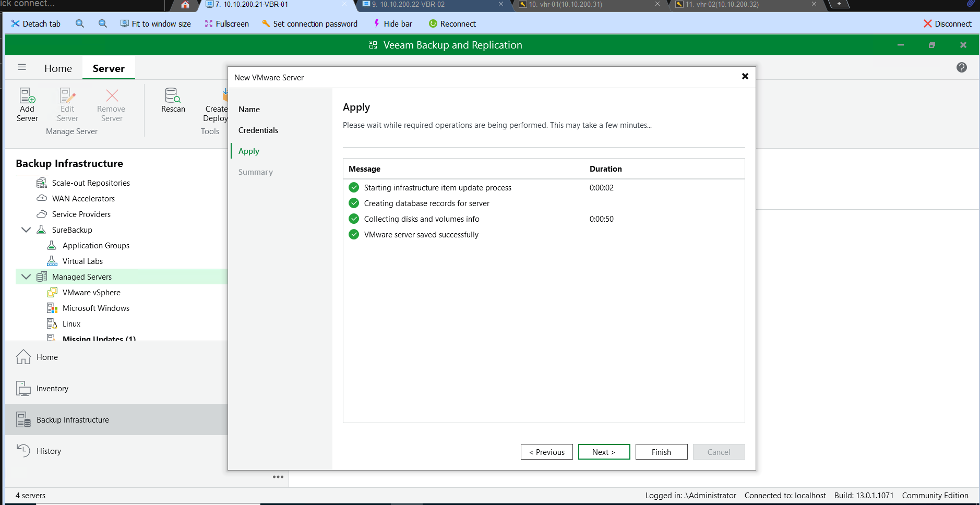Click the 0:00:50 duration value
This screenshot has height=505, width=980.
602,219
